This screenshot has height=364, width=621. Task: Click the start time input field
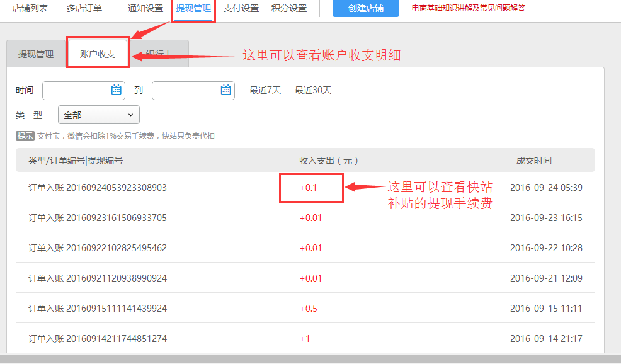pos(76,90)
